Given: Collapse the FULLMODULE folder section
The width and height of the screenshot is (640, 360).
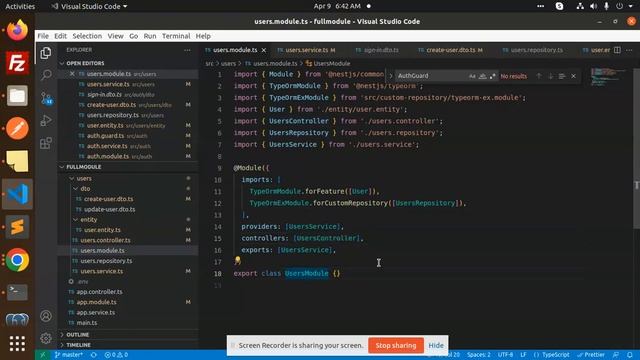Looking at the screenshot, I should [x=84, y=167].
